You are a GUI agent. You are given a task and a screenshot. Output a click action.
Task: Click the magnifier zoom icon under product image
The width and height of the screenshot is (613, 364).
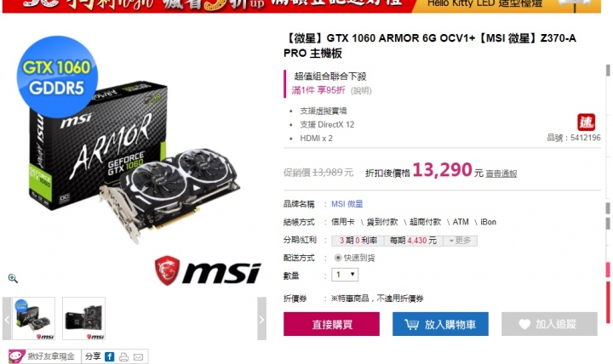tap(13, 278)
